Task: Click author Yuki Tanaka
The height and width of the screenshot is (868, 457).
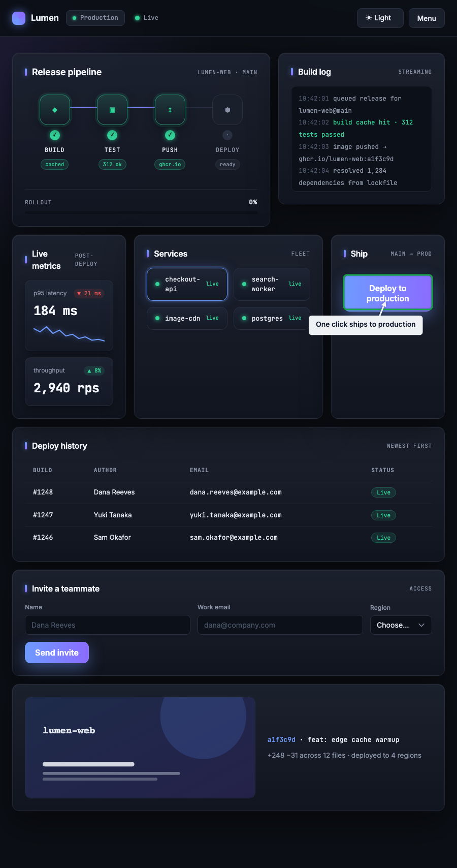Action: 113,515
